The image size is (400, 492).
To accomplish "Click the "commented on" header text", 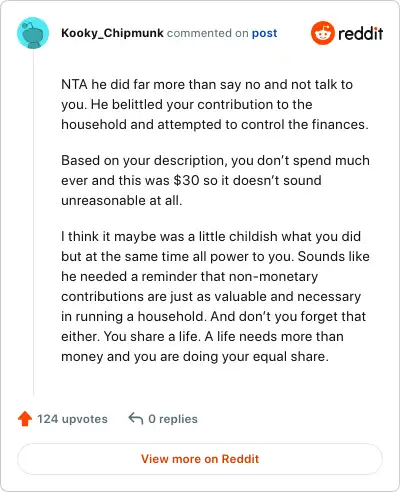I will point(208,33).
